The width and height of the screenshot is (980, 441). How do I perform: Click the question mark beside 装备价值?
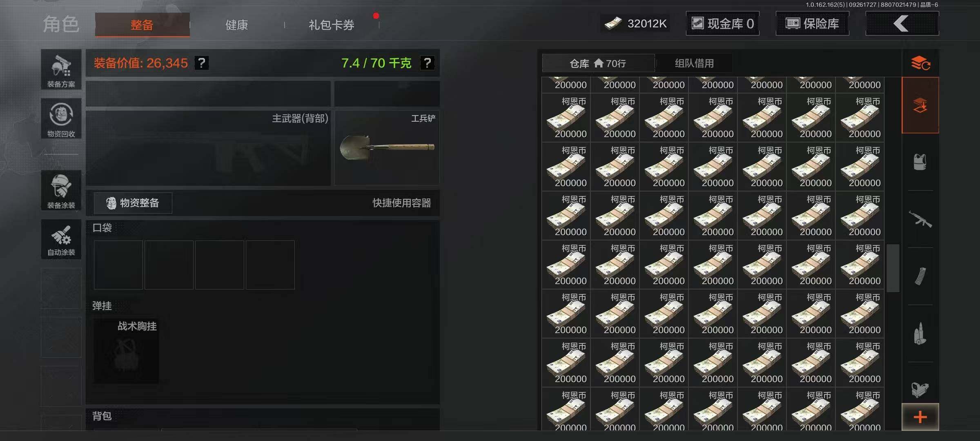[x=202, y=63]
